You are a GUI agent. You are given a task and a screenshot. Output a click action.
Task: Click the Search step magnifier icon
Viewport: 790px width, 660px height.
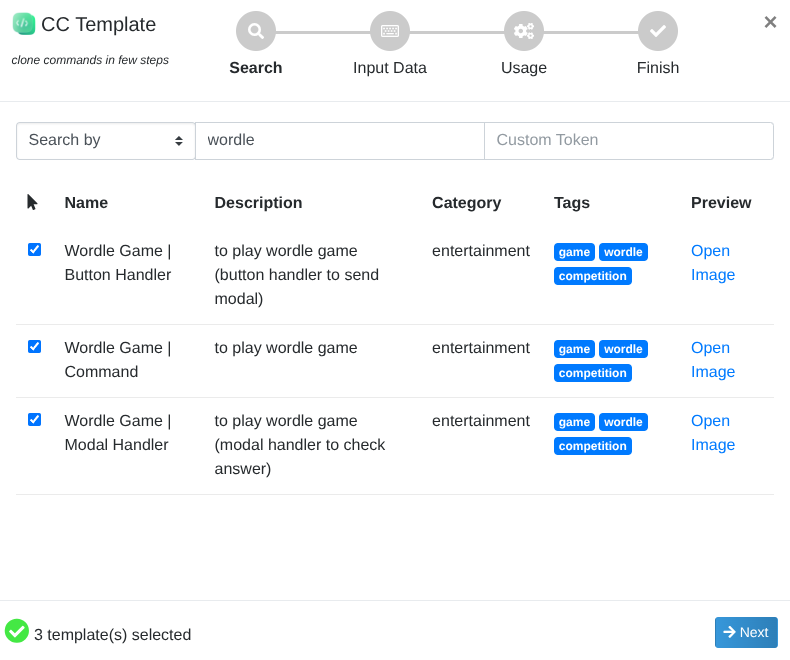click(256, 31)
